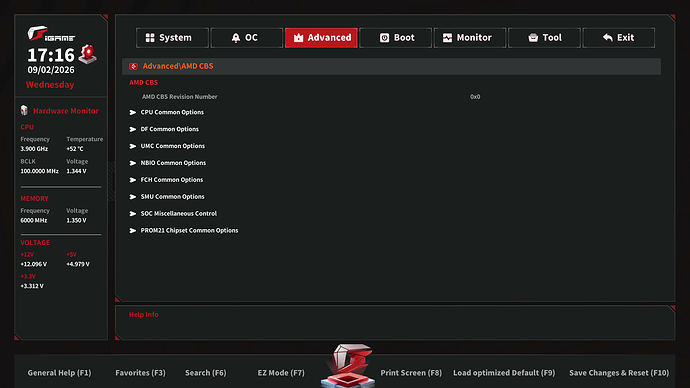Expand DF Common Options arrow

tap(132, 129)
